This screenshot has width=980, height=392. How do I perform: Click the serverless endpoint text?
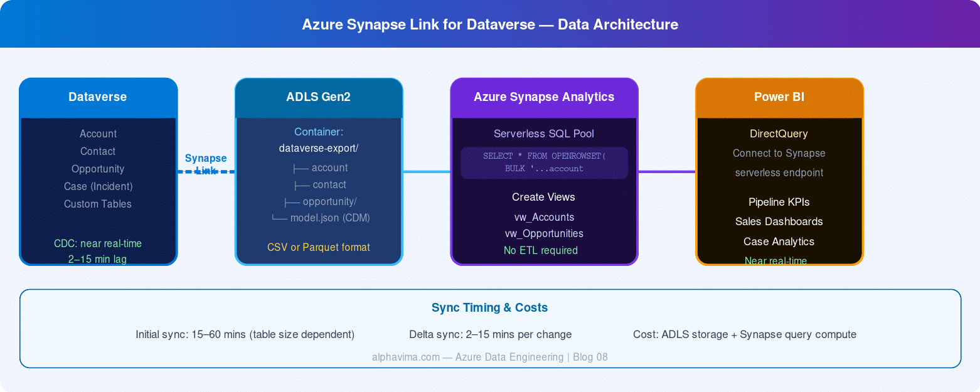pyautogui.click(x=779, y=172)
